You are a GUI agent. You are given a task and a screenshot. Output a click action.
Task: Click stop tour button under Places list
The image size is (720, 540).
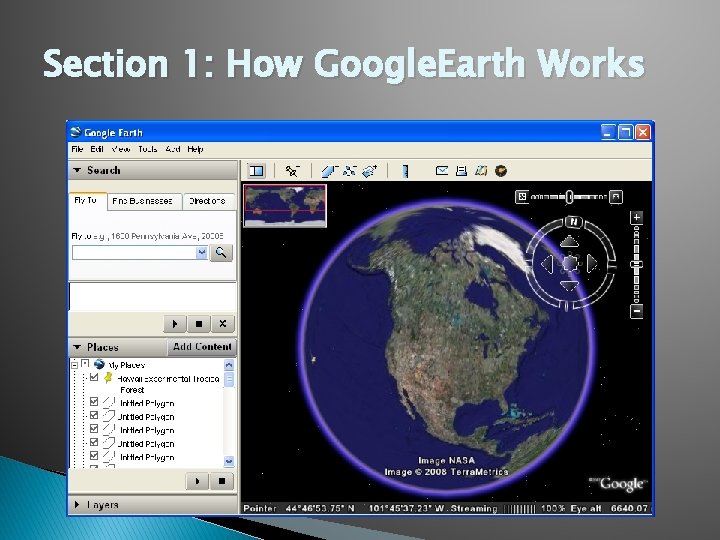(x=222, y=481)
